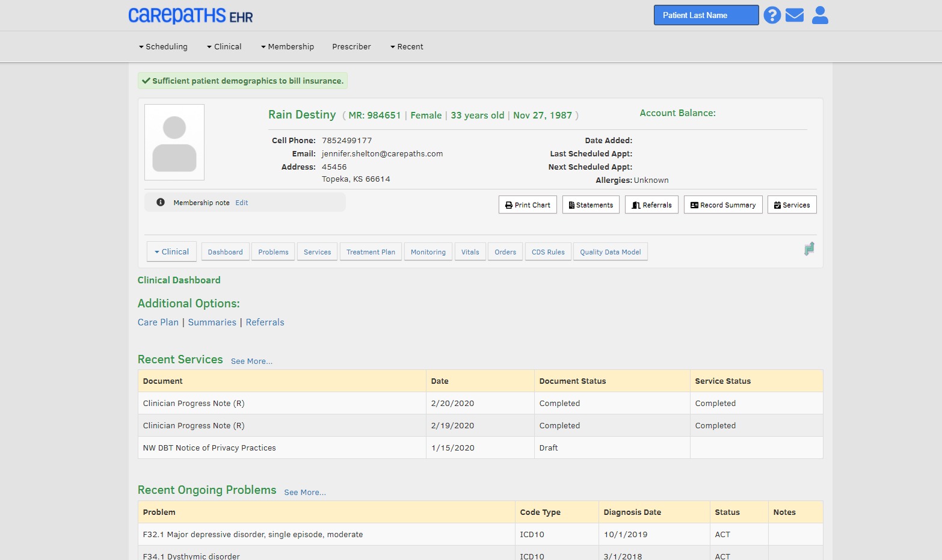The image size is (942, 560).
Task: Expand the Recent menu
Action: point(407,46)
